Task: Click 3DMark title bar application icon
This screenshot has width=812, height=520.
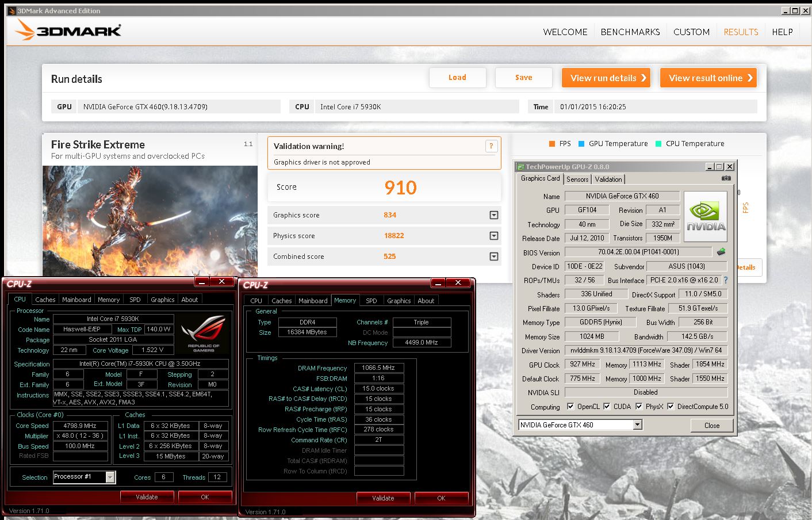Action: [x=12, y=10]
